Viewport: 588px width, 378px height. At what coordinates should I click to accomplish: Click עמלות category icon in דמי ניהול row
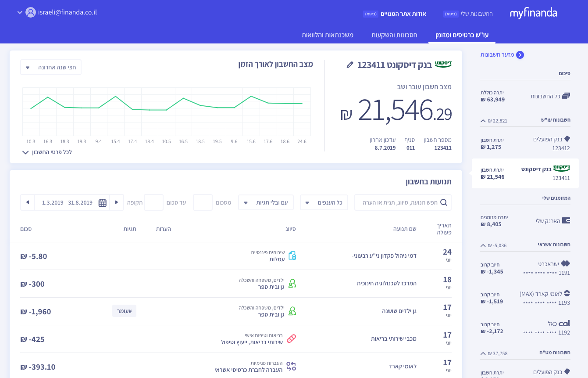(x=292, y=256)
